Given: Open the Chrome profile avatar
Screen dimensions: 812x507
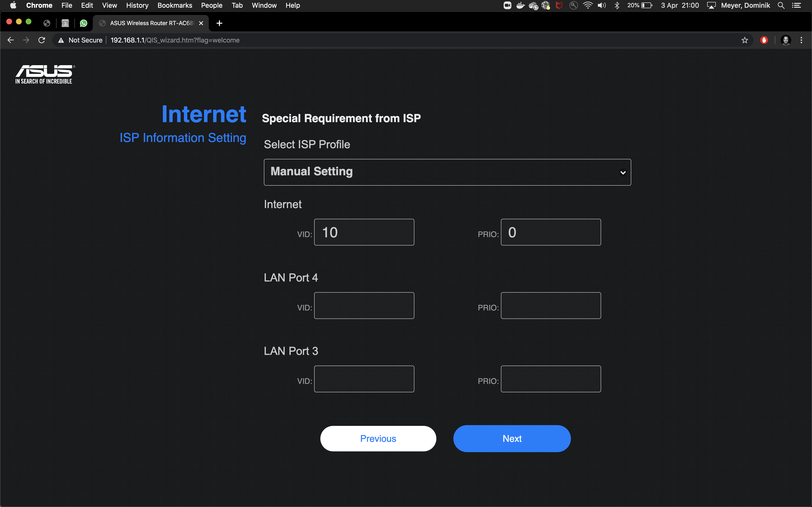Looking at the screenshot, I should pos(785,40).
